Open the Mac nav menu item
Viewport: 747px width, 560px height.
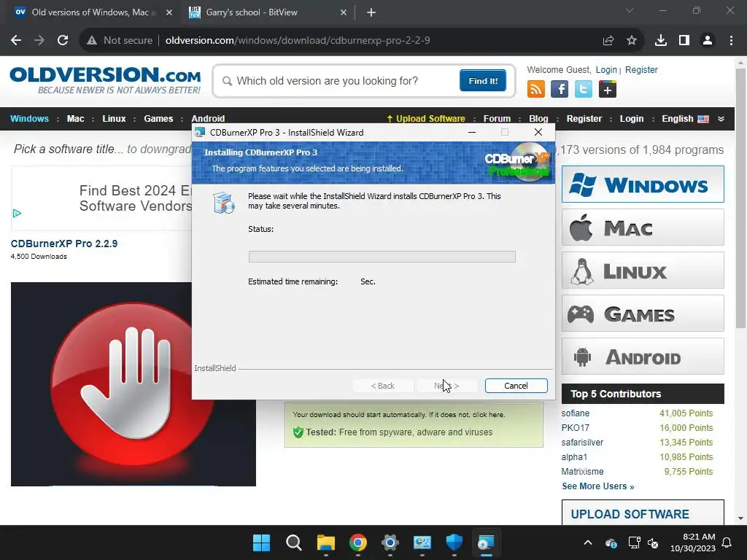[x=75, y=119]
